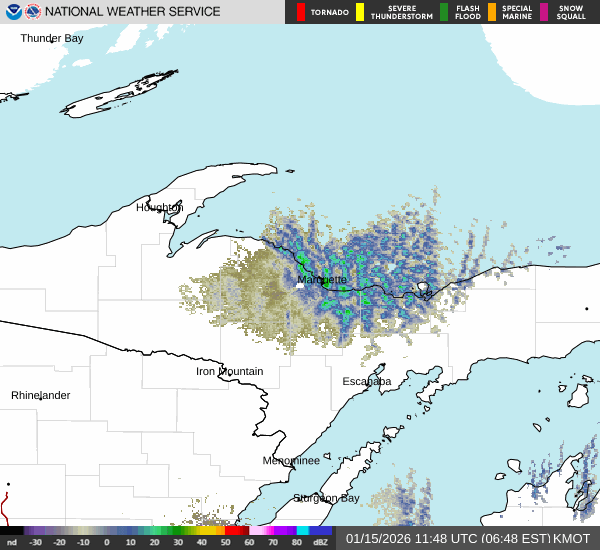600x550 pixels.
Task: Click the green Flash Flood legend swatch
Action: tap(444, 12)
